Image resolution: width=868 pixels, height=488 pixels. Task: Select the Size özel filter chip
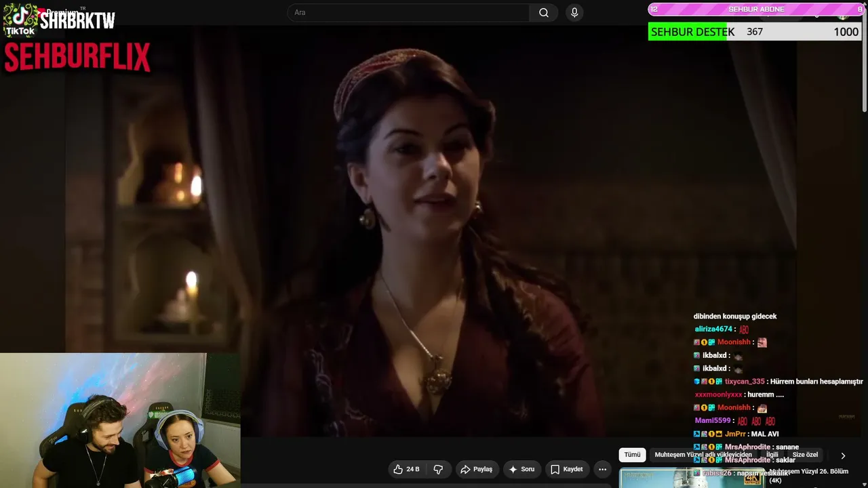coord(805,455)
